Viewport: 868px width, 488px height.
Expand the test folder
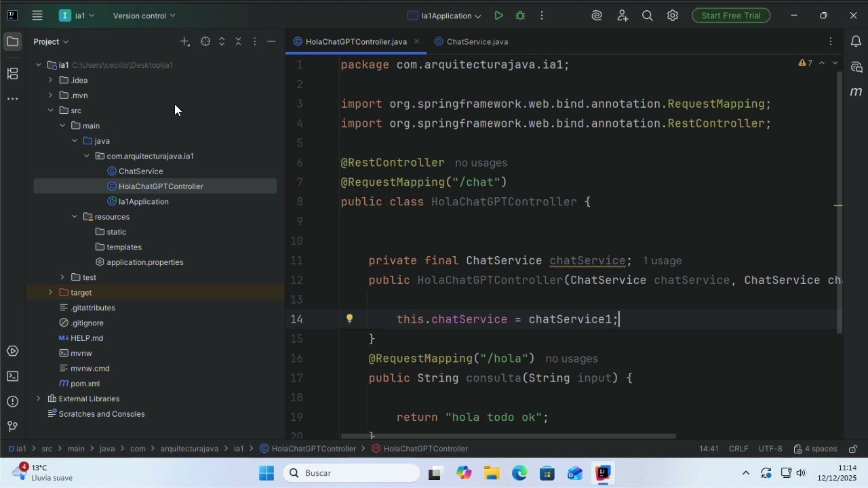click(62, 277)
